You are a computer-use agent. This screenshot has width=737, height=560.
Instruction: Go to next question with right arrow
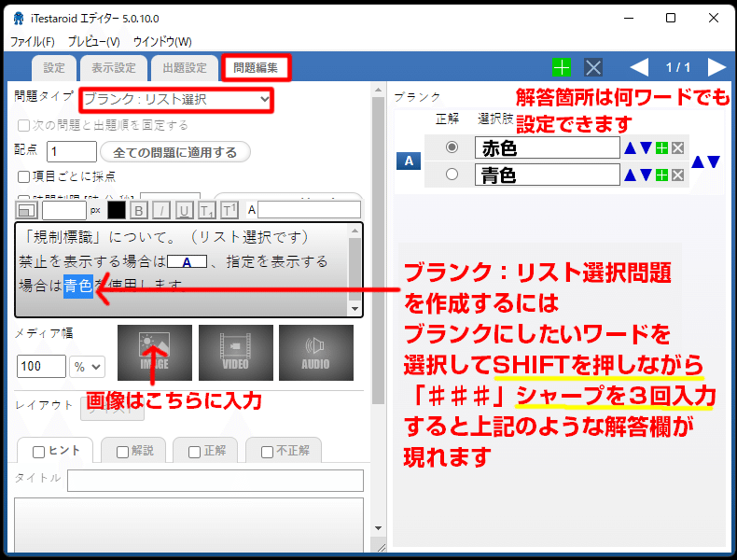pyautogui.click(x=716, y=67)
